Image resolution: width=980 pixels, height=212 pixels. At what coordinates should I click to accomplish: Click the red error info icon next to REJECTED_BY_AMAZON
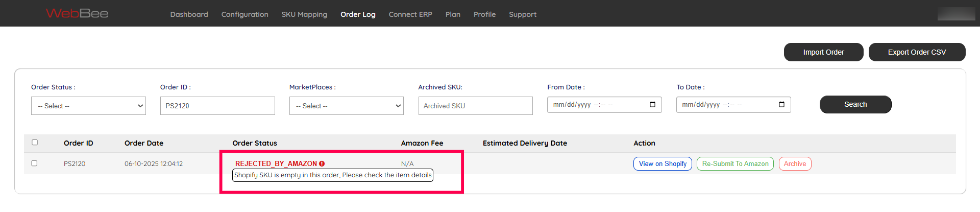click(322, 163)
